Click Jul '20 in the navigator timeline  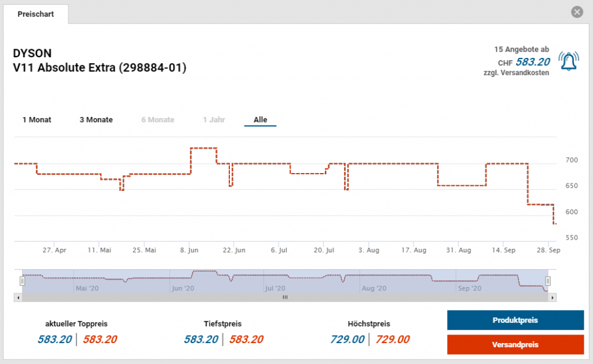(274, 288)
